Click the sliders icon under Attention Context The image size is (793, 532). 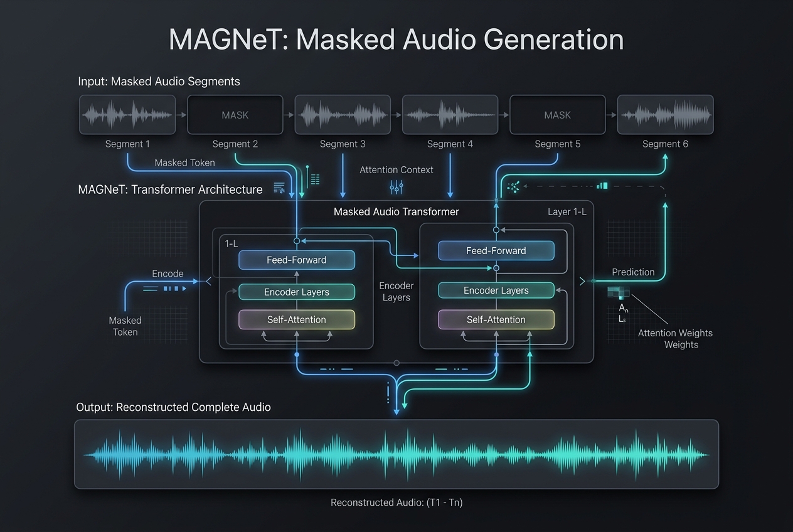click(x=396, y=187)
